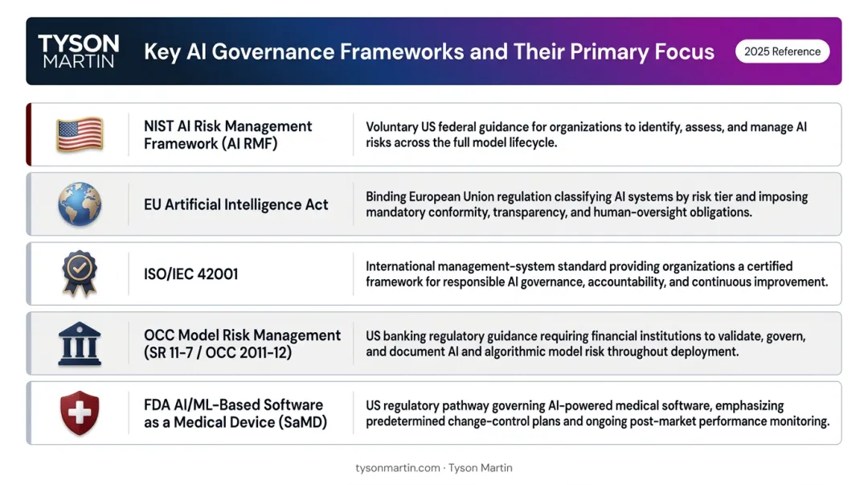Screen dimensions: 868x485
Task: Click the US flag icon
Action: point(80,134)
